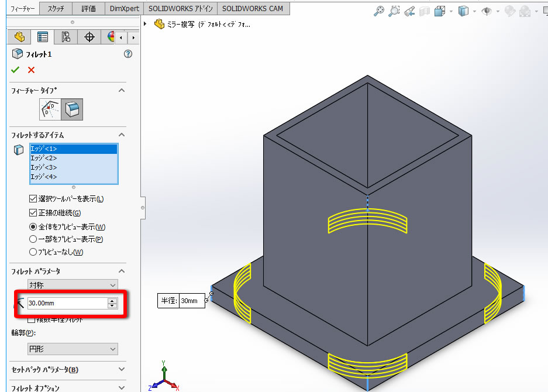Open the ConfigurationManager panel icon
The image size is (548, 392).
pos(66,37)
